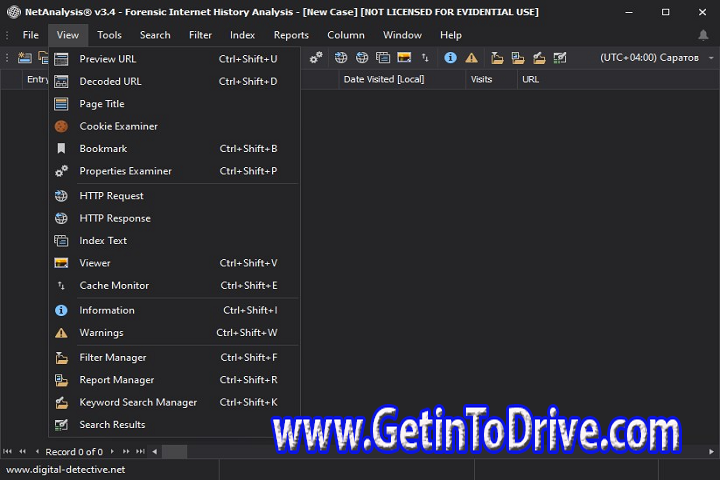Viewport: 720px width, 480px height.
Task: Click the Search Results toolbar icon
Action: pos(560,58)
